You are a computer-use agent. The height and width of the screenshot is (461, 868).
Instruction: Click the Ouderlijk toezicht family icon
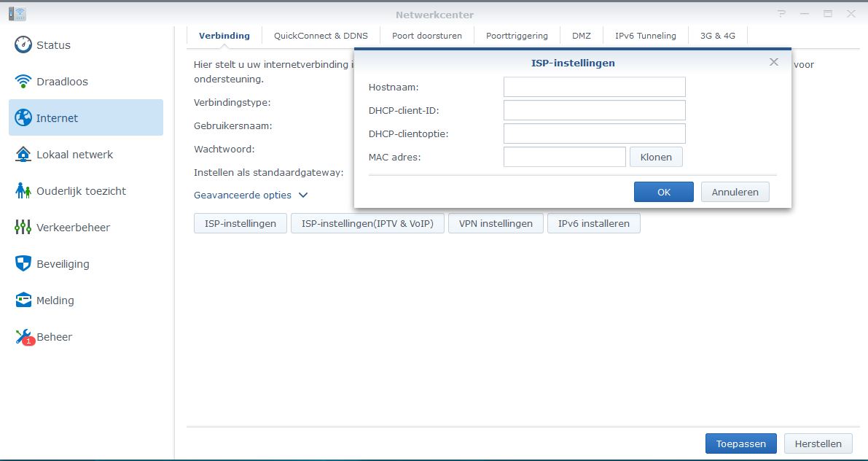(x=23, y=190)
